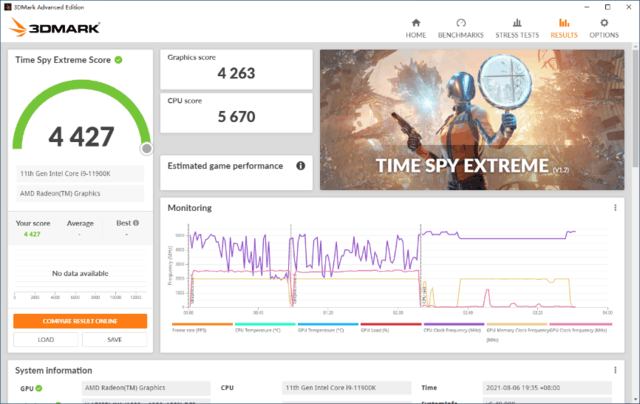Toggle GPU Temperature legend entry
640x404 pixels.
[x=328, y=328]
